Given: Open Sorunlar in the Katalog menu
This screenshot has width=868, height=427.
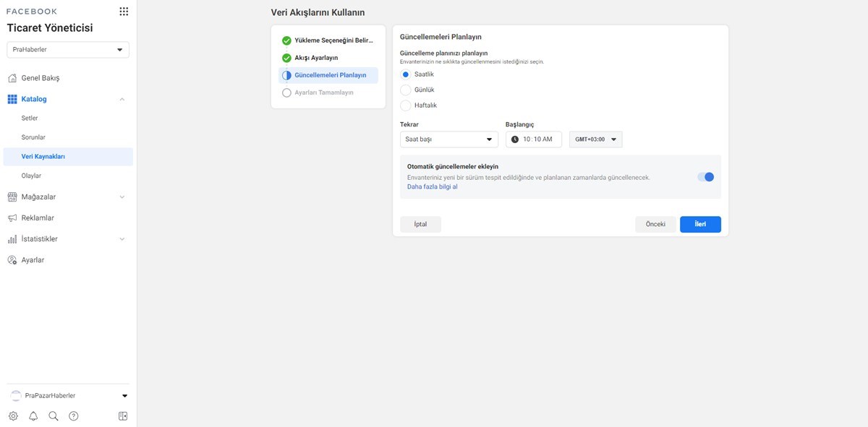Looking at the screenshot, I should pos(33,137).
